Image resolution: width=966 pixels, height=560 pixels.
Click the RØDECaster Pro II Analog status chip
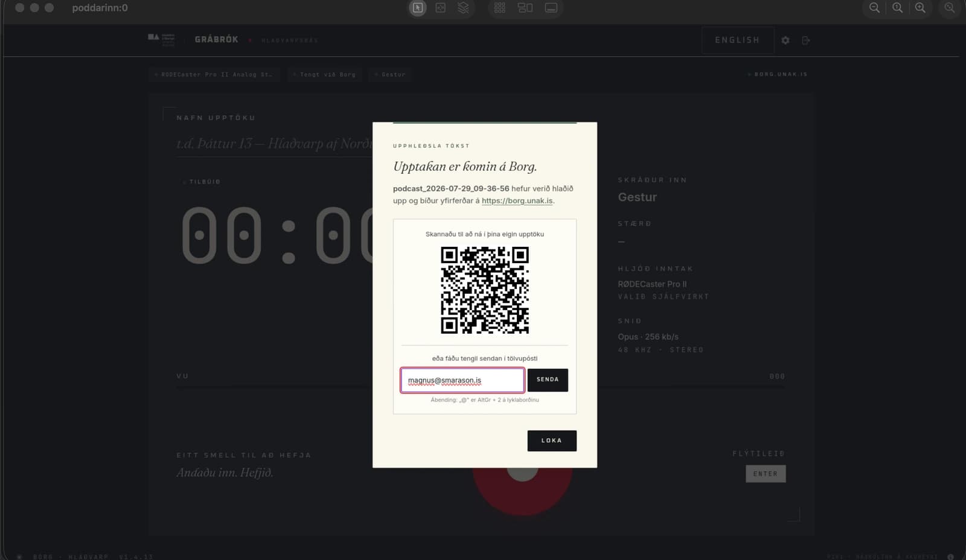click(214, 74)
